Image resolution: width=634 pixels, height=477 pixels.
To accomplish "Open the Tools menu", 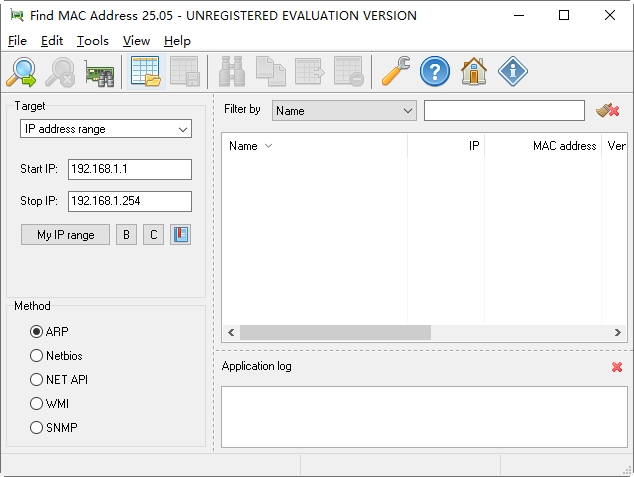I will coord(93,41).
